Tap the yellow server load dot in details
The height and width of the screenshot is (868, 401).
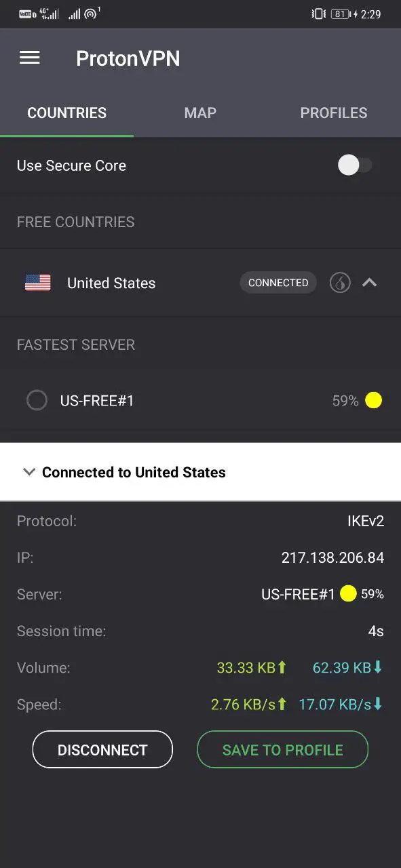tap(348, 595)
